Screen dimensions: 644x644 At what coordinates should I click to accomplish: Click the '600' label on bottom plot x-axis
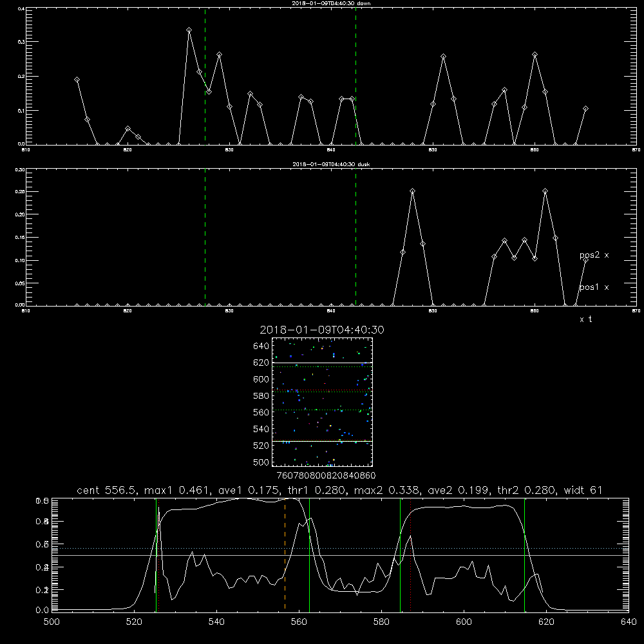[464, 622]
